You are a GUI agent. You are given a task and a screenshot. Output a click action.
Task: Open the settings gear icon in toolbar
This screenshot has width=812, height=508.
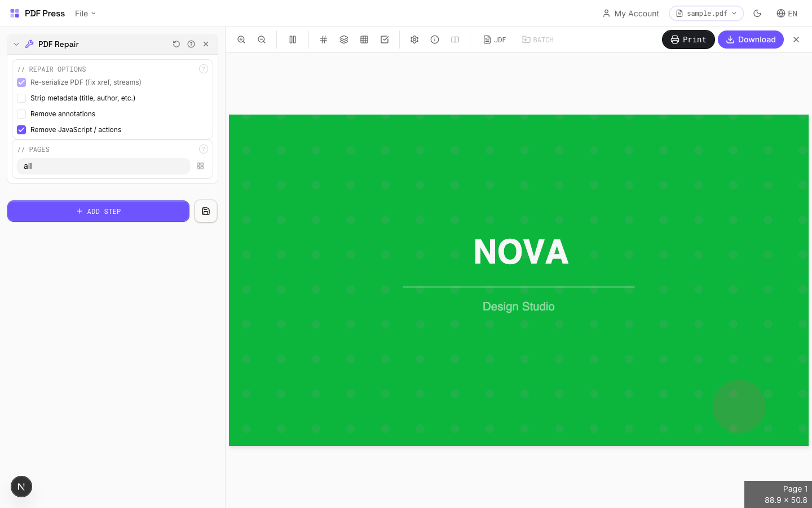click(x=414, y=40)
